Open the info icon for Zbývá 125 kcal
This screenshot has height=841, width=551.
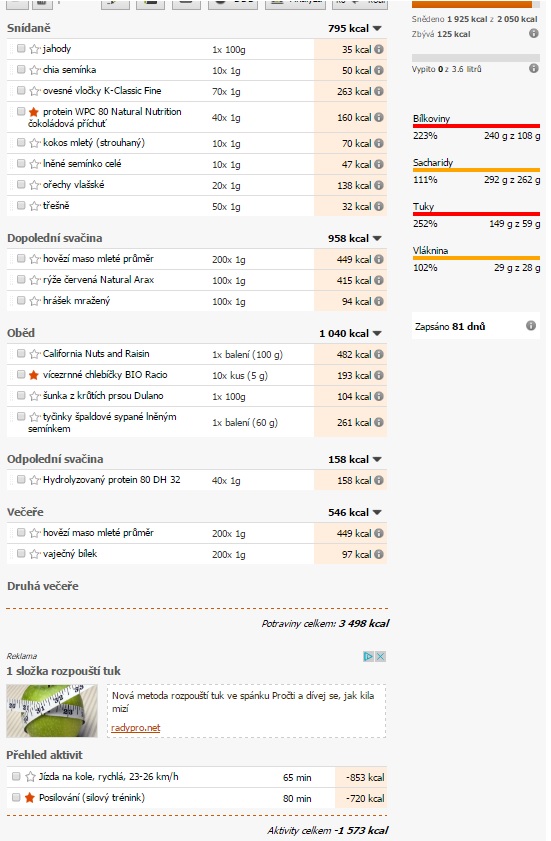coord(533,33)
